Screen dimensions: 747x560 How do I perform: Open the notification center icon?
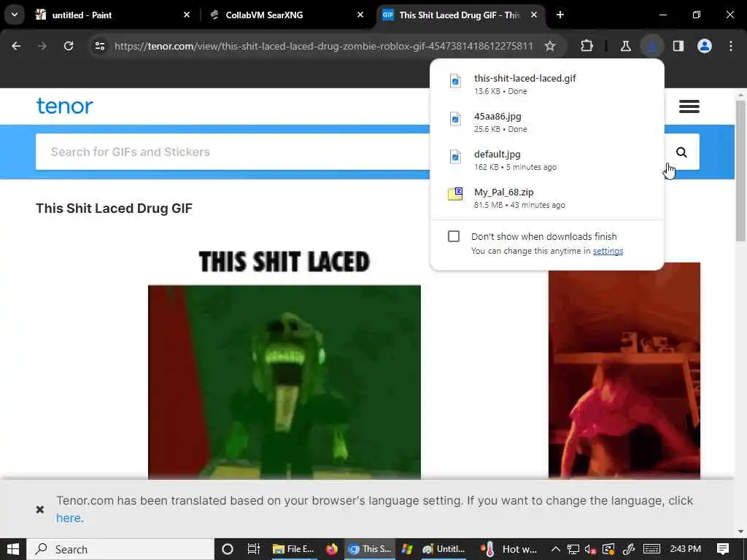click(x=723, y=549)
